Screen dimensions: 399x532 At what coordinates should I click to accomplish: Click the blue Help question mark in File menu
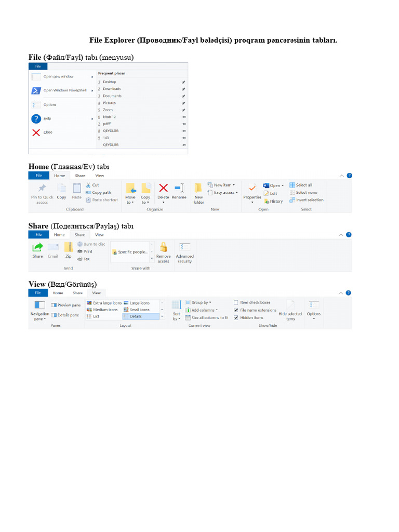pyautogui.click(x=36, y=119)
